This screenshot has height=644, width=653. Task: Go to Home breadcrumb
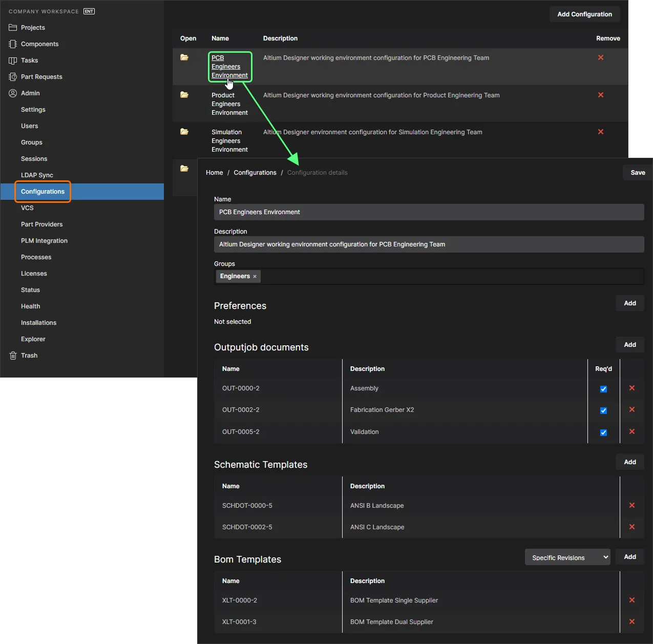click(215, 173)
